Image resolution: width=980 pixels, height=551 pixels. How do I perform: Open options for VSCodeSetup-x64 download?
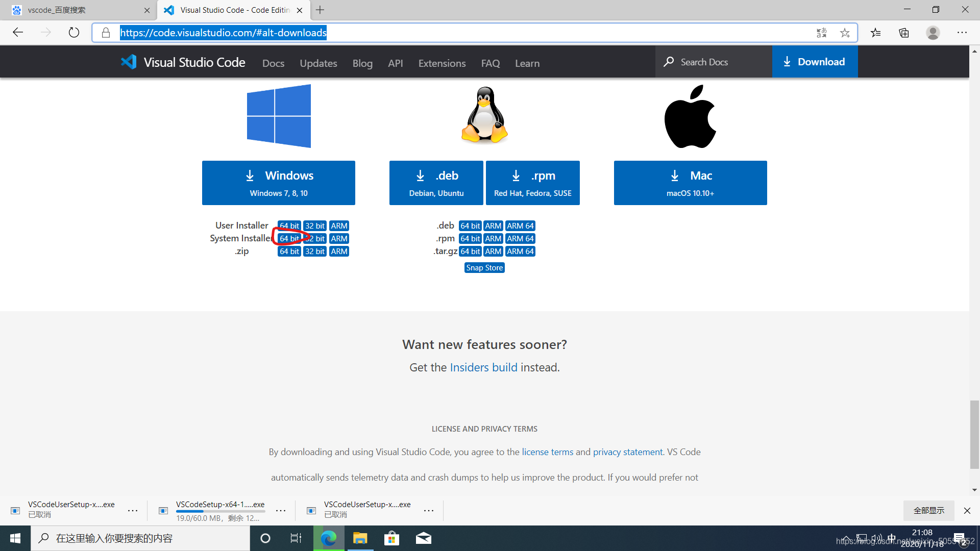[x=281, y=510]
